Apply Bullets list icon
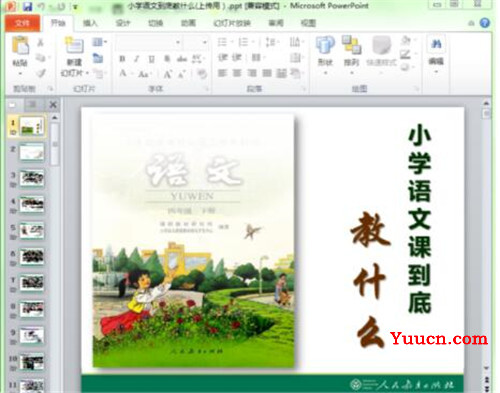The width and height of the screenshot is (500, 393). pos(222,42)
